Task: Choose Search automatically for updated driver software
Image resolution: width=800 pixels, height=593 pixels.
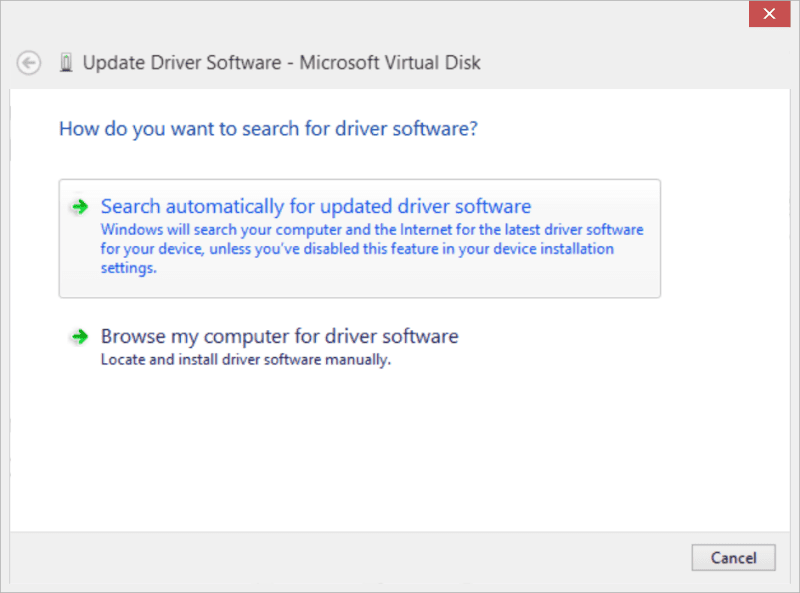Action: click(x=360, y=238)
